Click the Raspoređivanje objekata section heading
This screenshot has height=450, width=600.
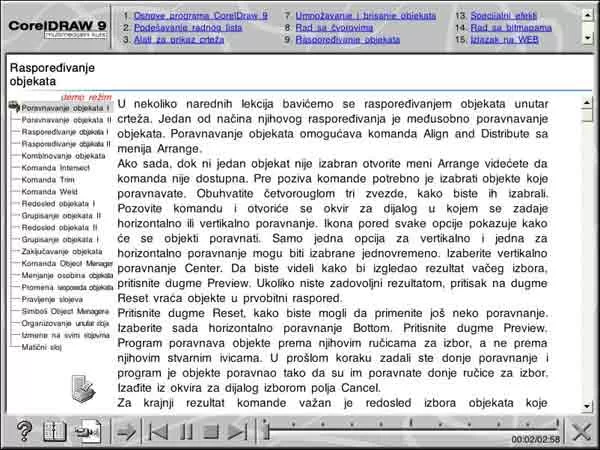[52, 74]
